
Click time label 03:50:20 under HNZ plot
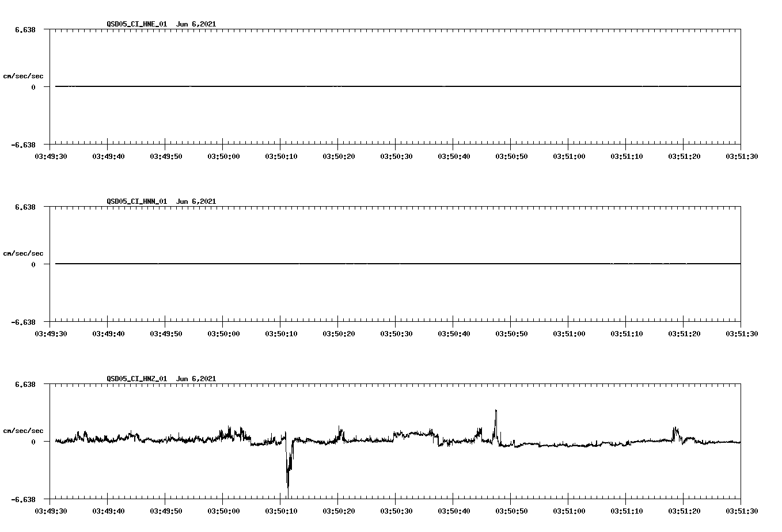click(x=339, y=511)
